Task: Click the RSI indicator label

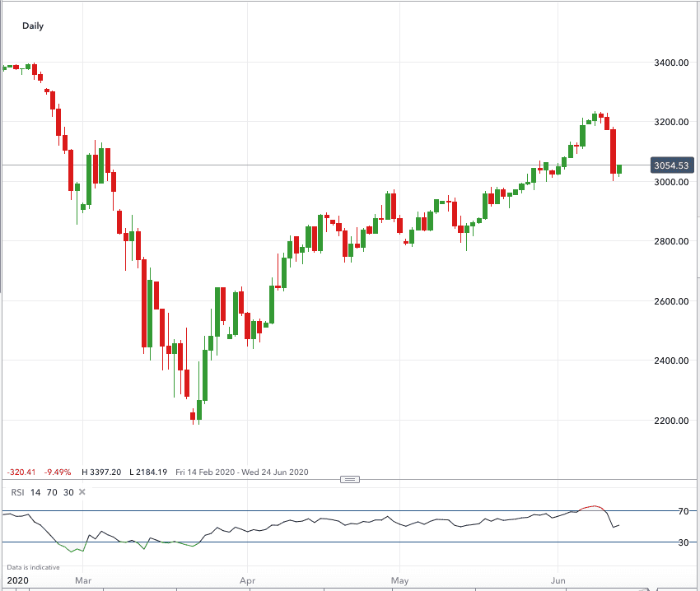Action: [16, 492]
